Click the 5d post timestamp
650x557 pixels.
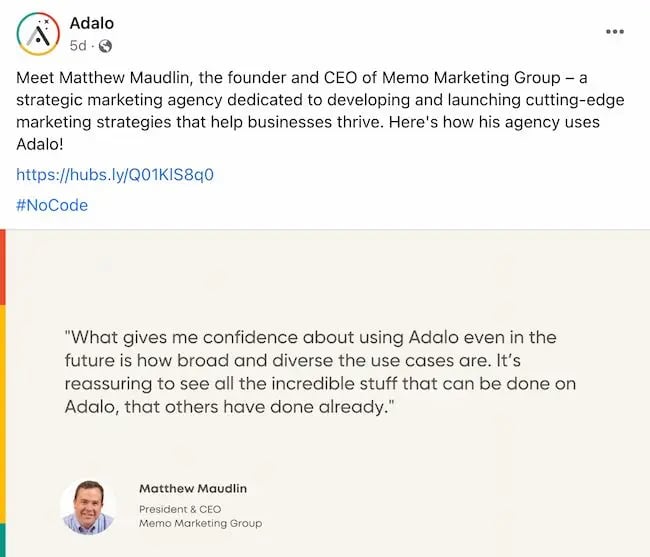pyautogui.click(x=78, y=46)
